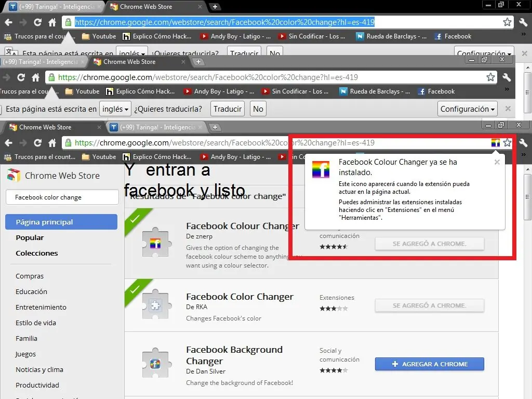Browse Entretenimiento category
The width and height of the screenshot is (532, 399).
click(x=41, y=308)
